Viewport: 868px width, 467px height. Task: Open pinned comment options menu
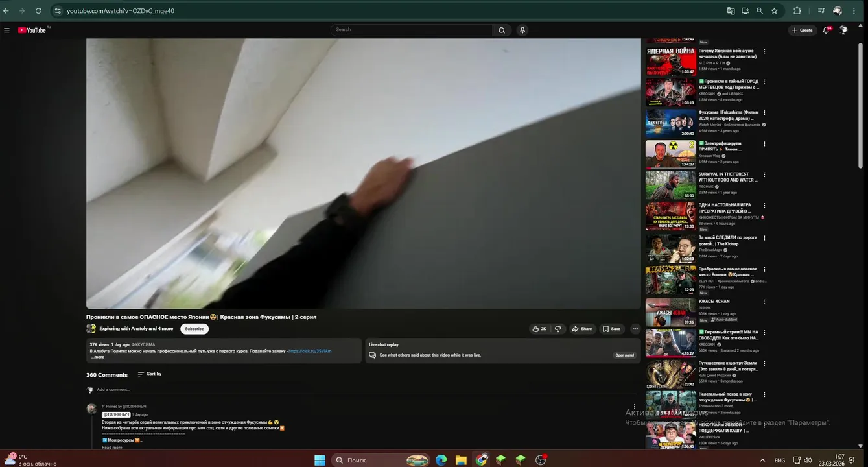coord(634,407)
